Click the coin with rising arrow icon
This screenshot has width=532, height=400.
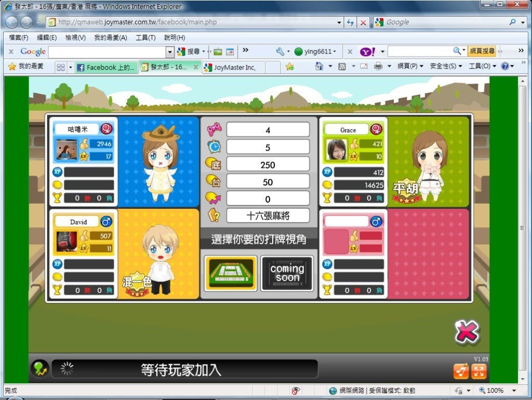coord(214,198)
